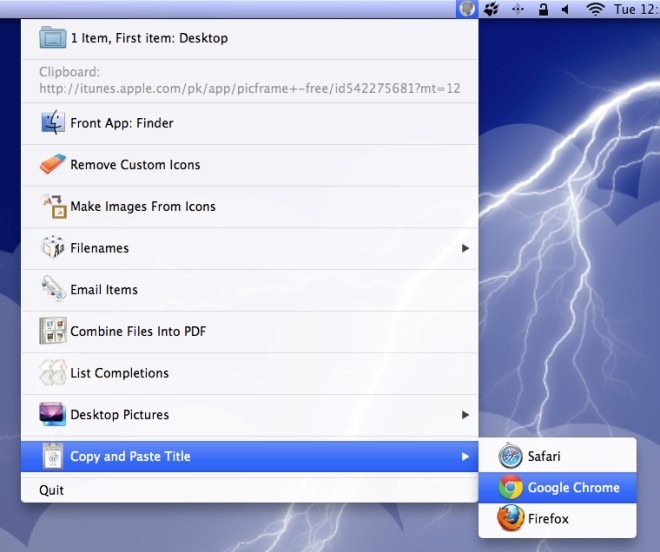Click the clock showing Tue
The width and height of the screenshot is (660, 552).
point(636,9)
